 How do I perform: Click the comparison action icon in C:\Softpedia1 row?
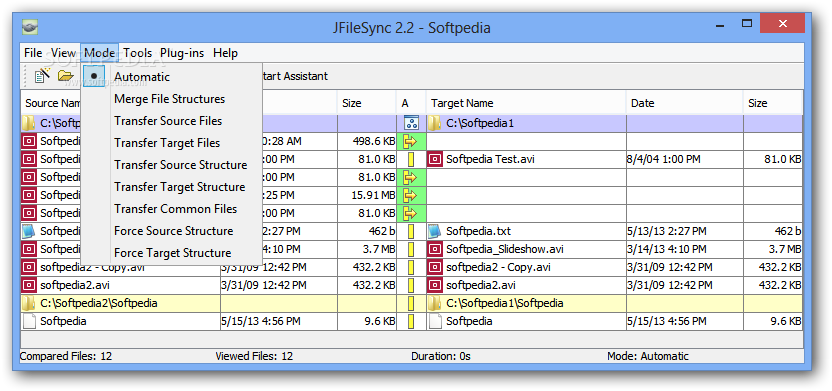tap(411, 124)
